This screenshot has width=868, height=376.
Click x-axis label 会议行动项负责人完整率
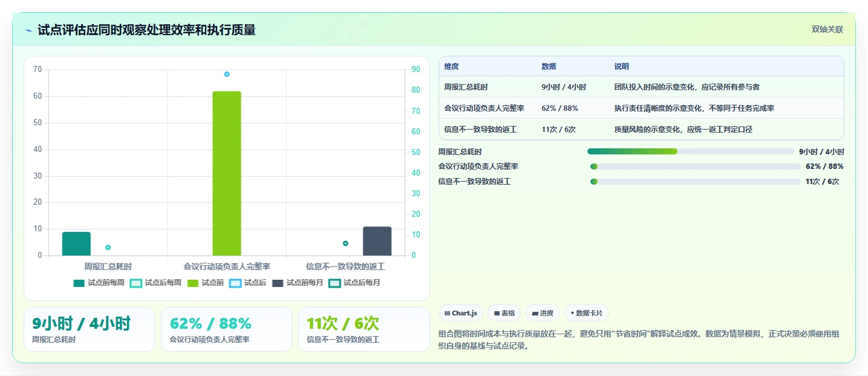(x=227, y=266)
